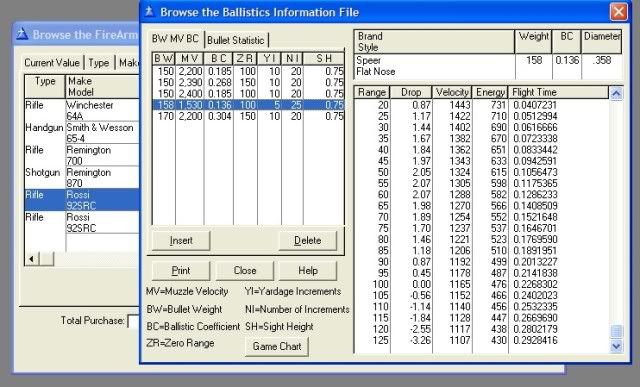Click the M V column header

coord(190,58)
